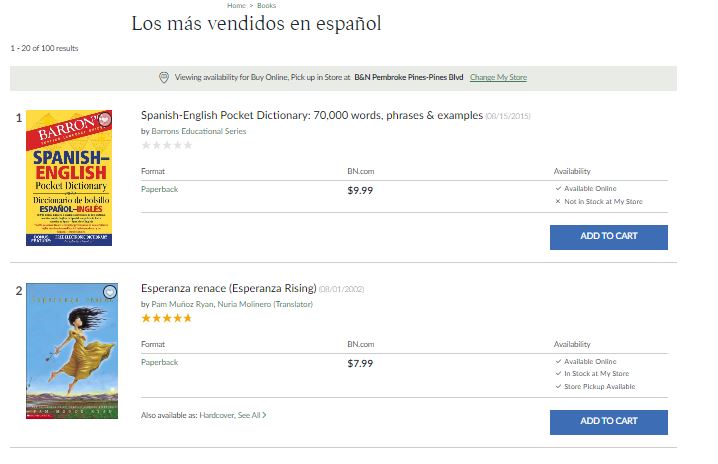Click the store location pin icon
This screenshot has width=718, height=464.
coord(164,78)
